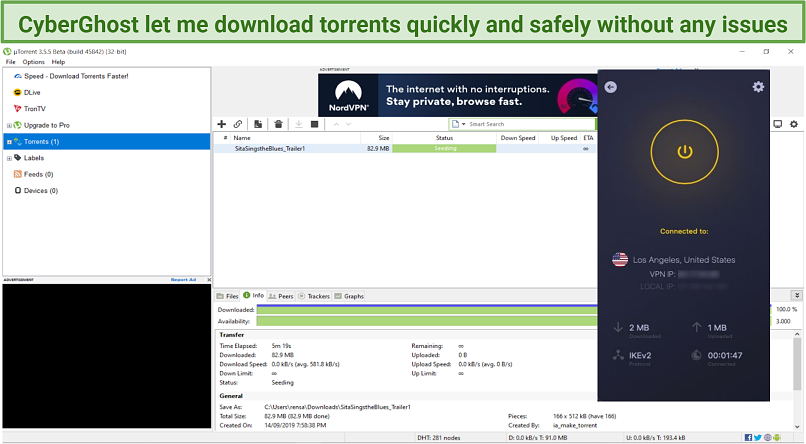Switch to the Trackers tab
This screenshot has width=806, height=444.
pyautogui.click(x=314, y=296)
